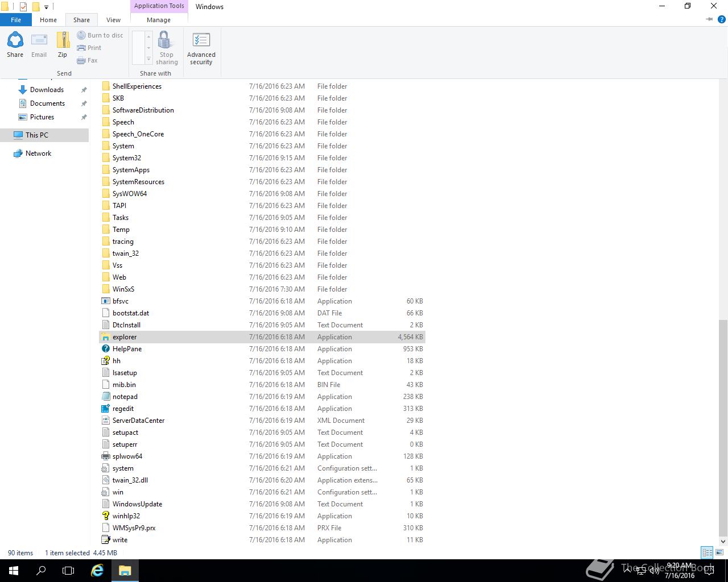Click the splwow64 printer icon

pos(105,456)
